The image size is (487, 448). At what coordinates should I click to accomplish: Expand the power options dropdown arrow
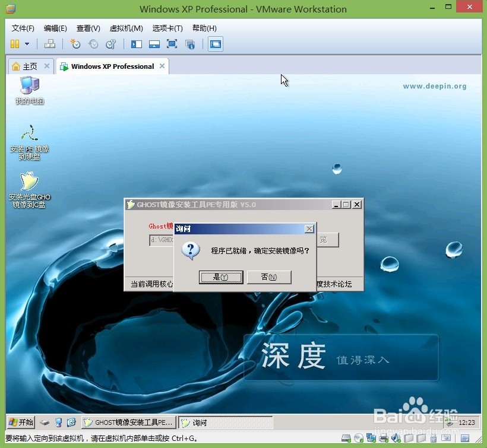pos(27,44)
